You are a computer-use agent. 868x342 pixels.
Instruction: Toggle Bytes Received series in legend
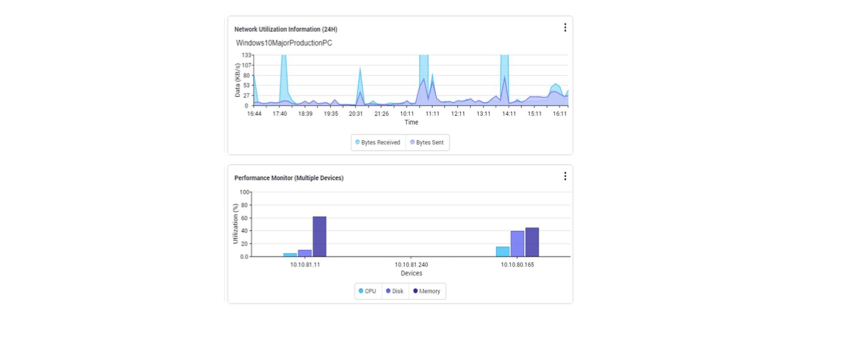coord(377,143)
